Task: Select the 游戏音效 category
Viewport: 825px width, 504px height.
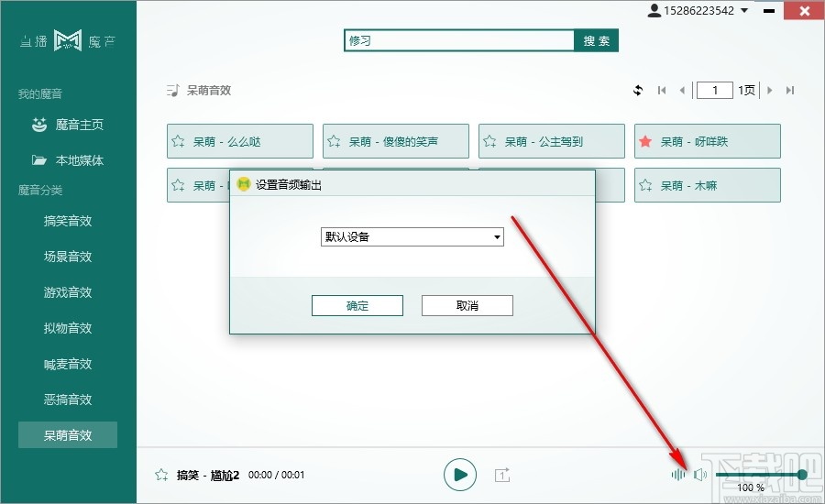Action: [68, 292]
